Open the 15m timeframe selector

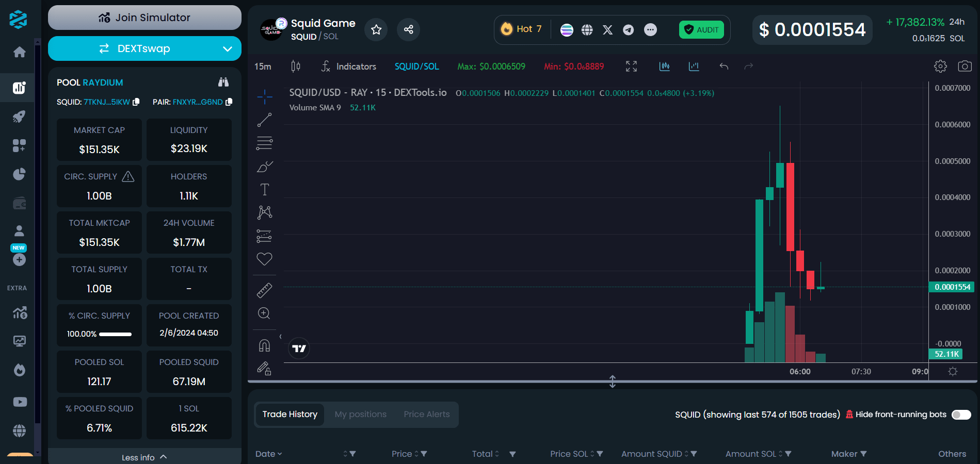263,67
